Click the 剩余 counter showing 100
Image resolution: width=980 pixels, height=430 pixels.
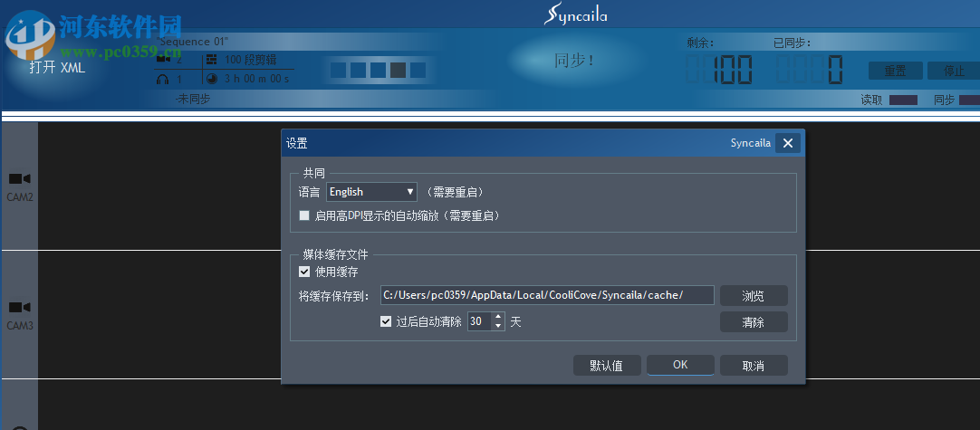719,70
